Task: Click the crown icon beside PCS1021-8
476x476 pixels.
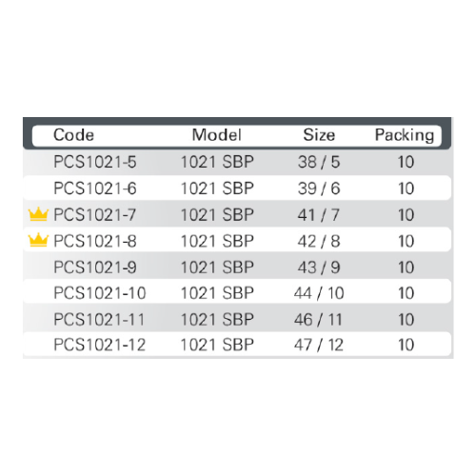Action: click(x=38, y=240)
